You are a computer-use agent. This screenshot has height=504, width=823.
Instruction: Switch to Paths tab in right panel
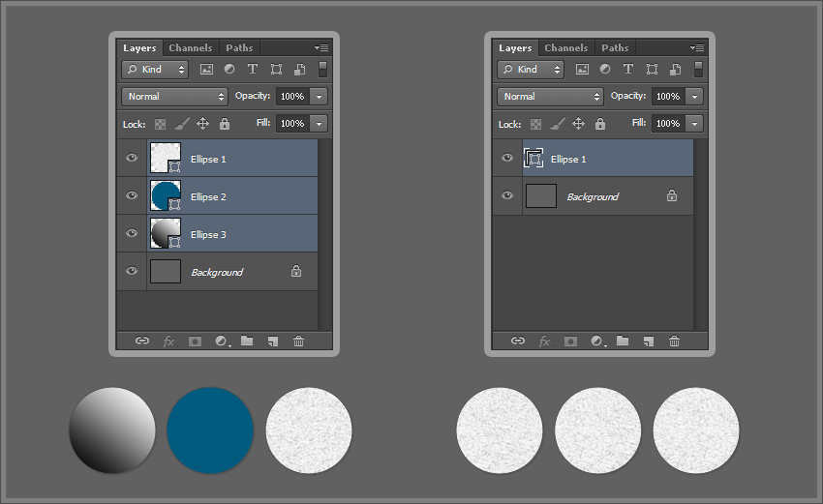pyautogui.click(x=615, y=47)
